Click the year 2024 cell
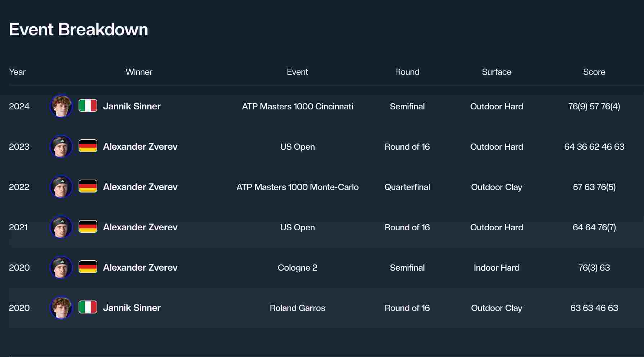Viewport: 644px width, 357px height. point(19,107)
